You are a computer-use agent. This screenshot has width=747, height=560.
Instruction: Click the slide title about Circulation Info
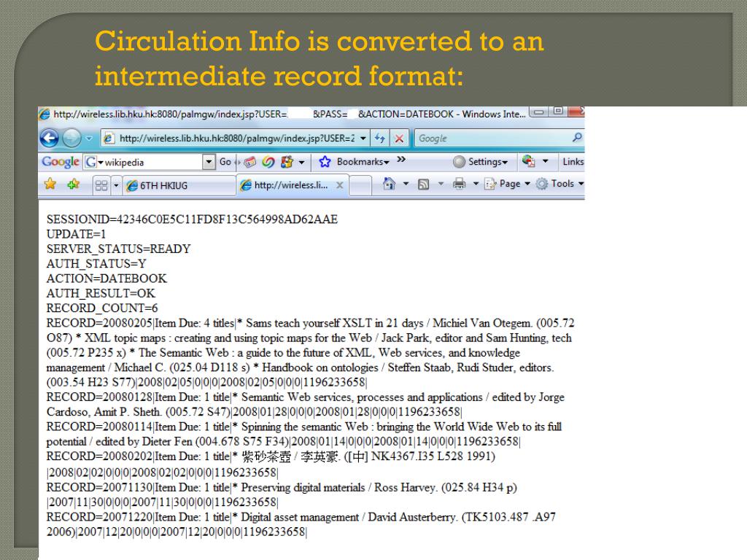click(x=319, y=58)
